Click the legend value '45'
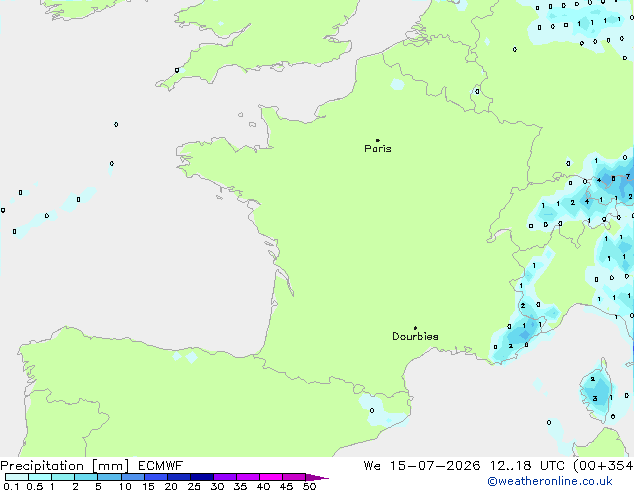 (x=286, y=486)
